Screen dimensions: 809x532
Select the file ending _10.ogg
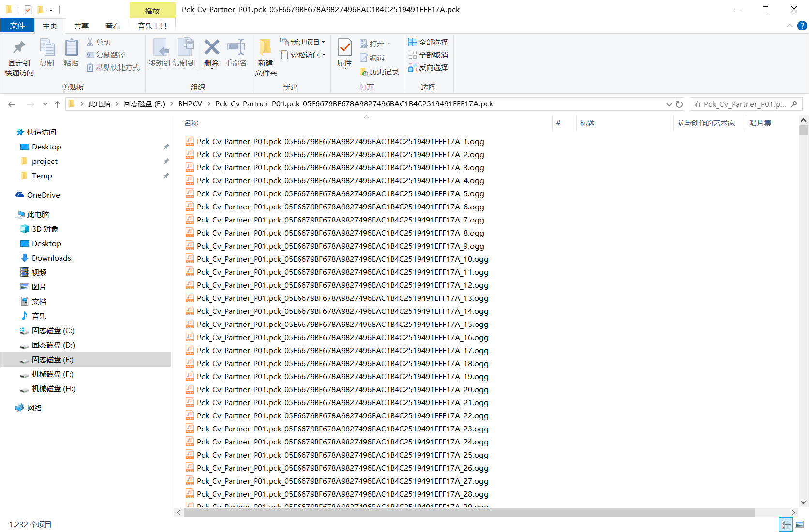(x=343, y=259)
